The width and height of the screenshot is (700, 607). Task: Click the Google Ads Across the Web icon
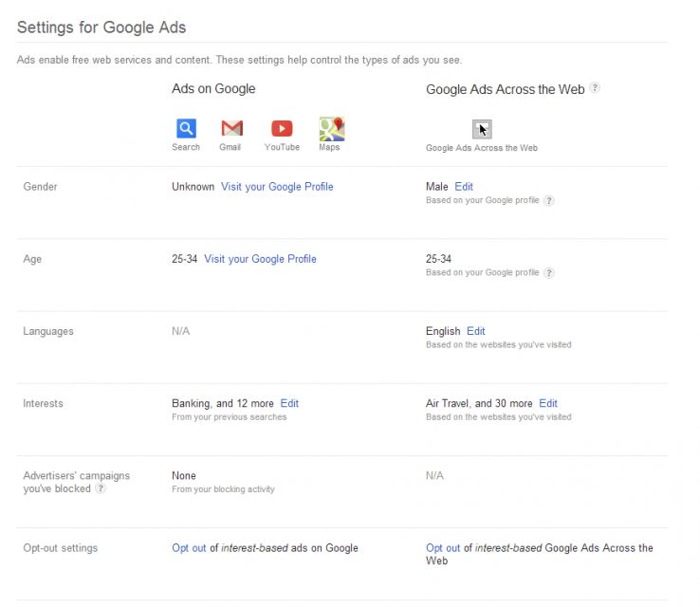pyautogui.click(x=482, y=129)
